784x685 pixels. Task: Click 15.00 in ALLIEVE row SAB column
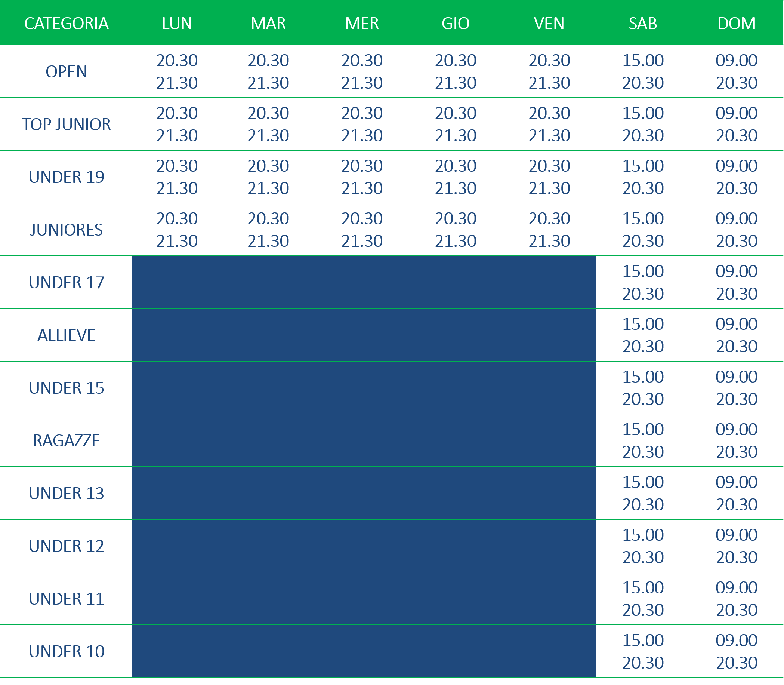pyautogui.click(x=643, y=324)
